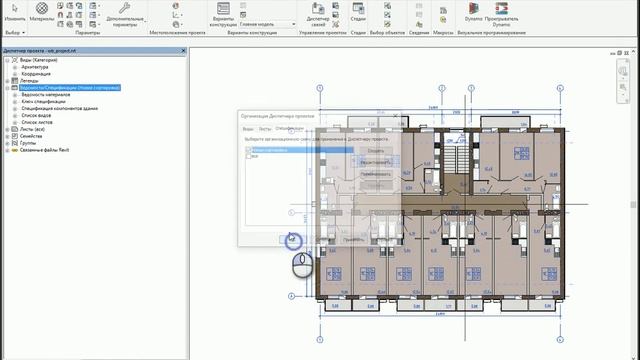Click Save Selection icon in Выбор объектов
The width and height of the screenshot is (640, 360).
click(x=387, y=6)
